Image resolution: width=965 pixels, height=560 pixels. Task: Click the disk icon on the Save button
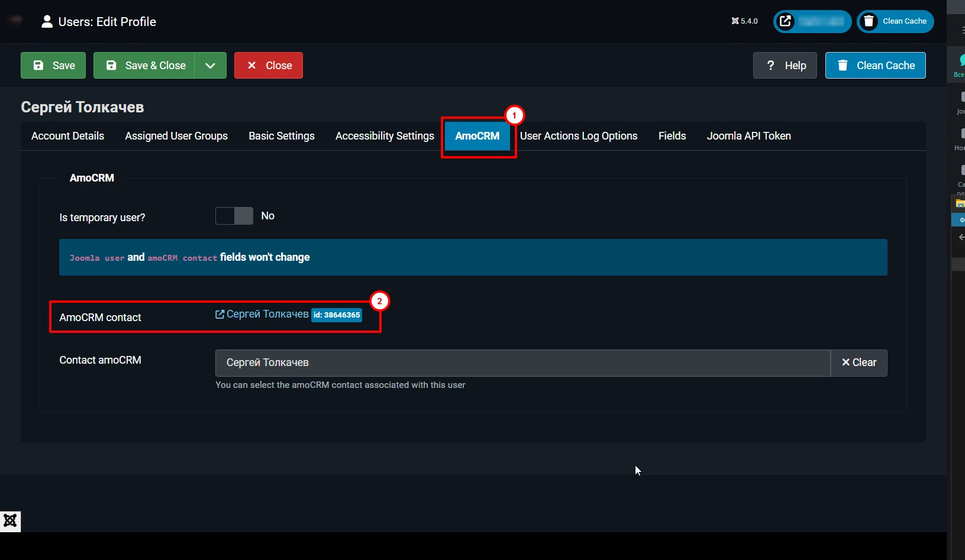coord(38,65)
